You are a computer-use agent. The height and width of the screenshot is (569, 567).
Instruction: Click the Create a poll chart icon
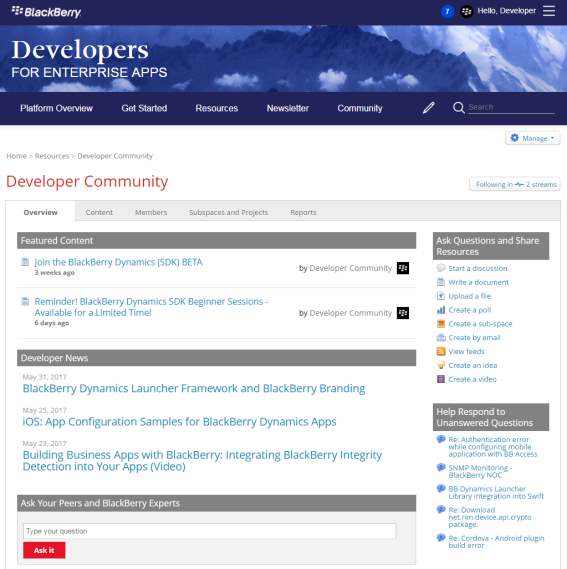441,310
